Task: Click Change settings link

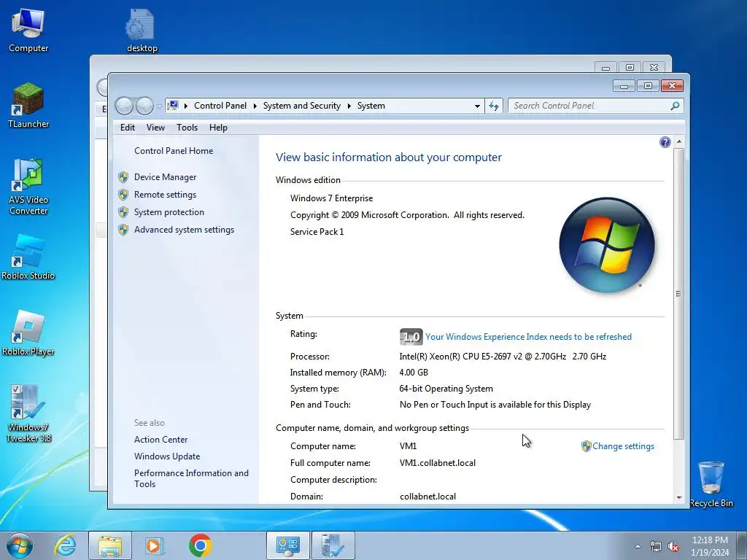Action: click(623, 446)
